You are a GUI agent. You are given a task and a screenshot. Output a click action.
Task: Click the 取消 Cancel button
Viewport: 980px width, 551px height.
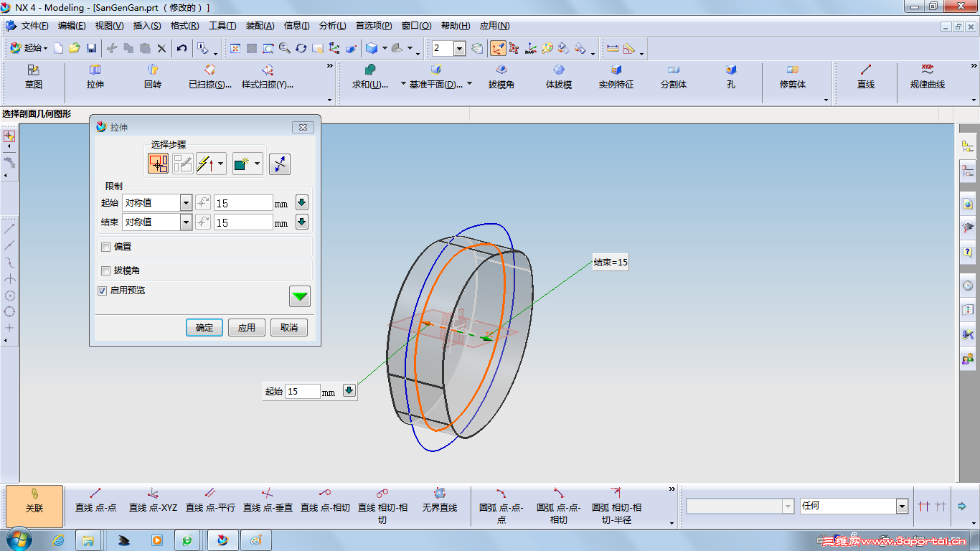[289, 328]
